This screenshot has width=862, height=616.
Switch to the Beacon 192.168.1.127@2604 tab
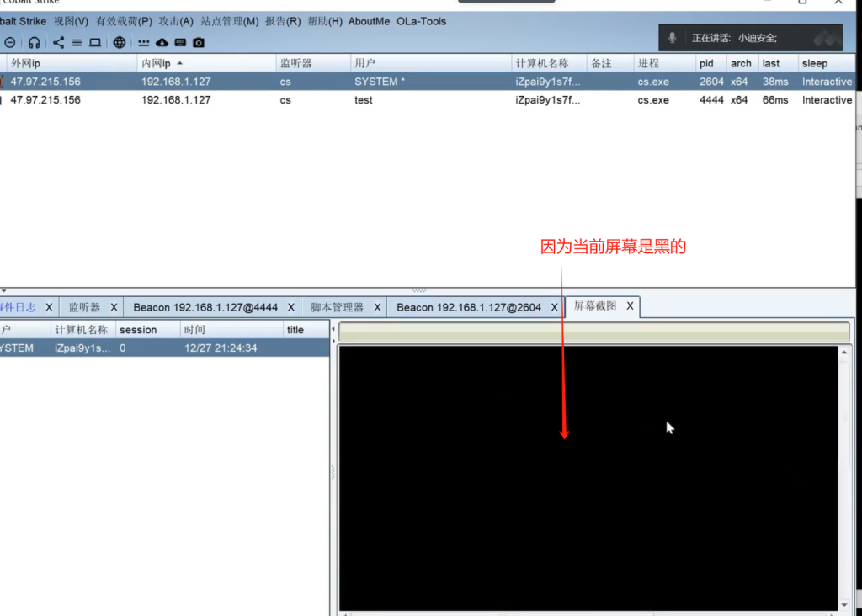(x=469, y=307)
